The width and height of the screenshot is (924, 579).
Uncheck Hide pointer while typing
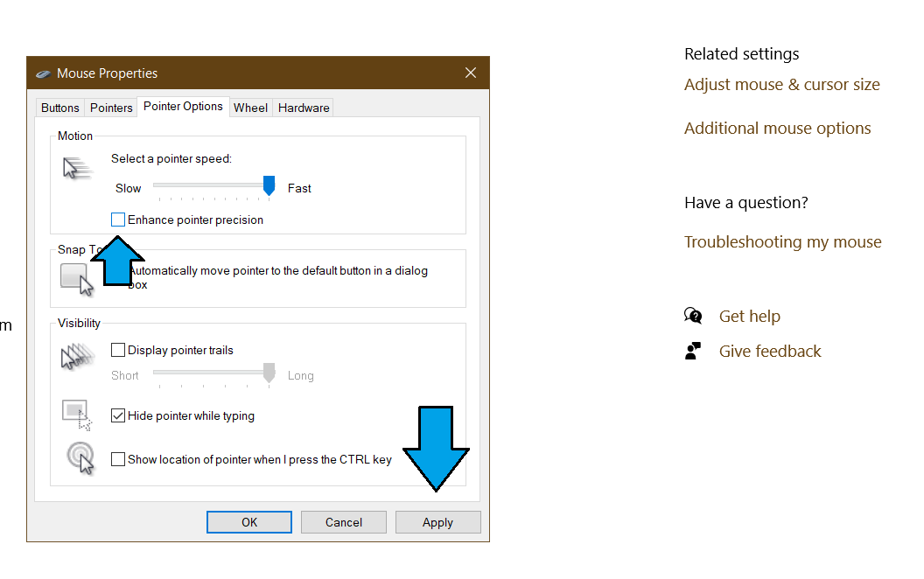pyautogui.click(x=118, y=415)
